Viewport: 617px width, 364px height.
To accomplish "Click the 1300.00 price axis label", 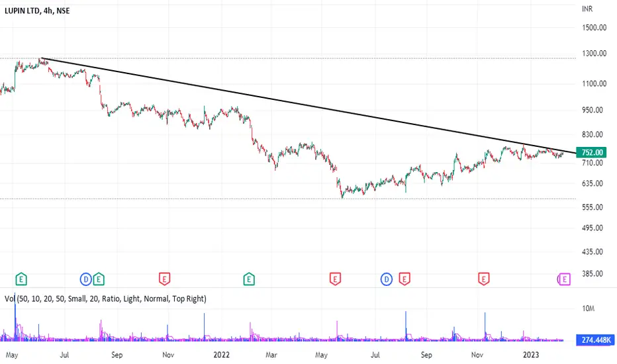I will pyautogui.click(x=594, y=54).
